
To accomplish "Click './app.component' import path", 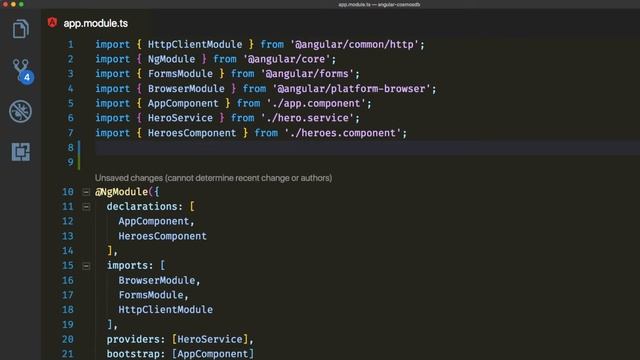I will (x=316, y=103).
